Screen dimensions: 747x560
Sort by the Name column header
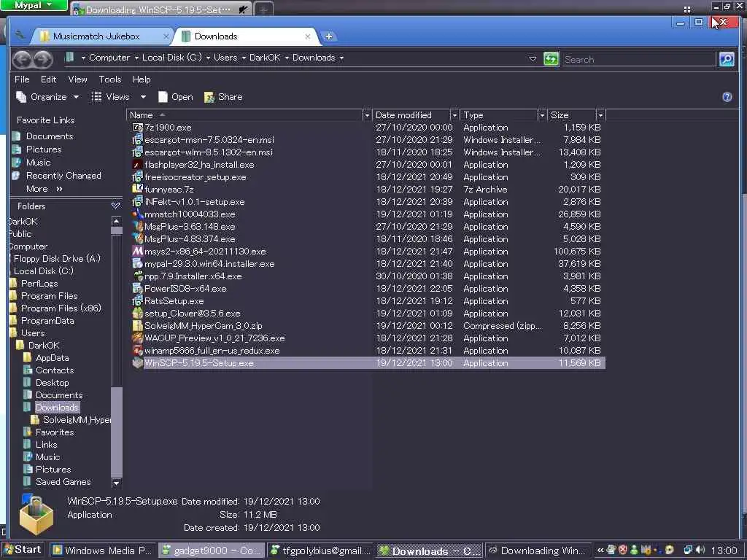[x=244, y=115]
